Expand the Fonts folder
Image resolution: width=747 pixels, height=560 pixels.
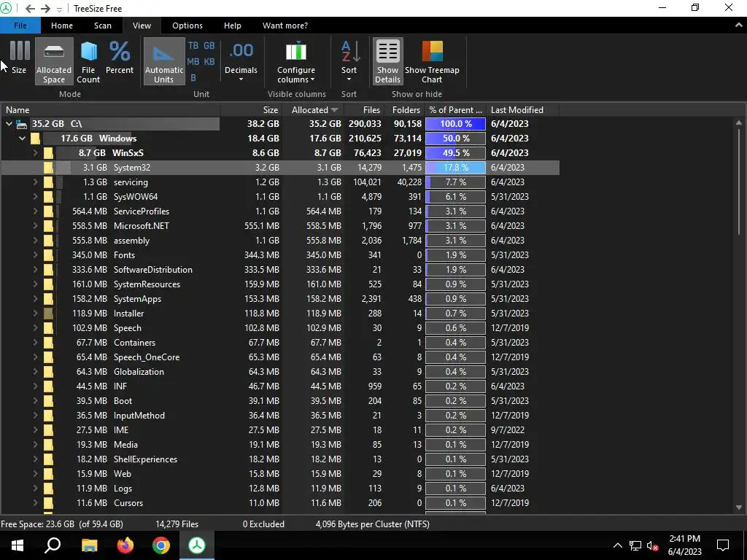pos(35,254)
